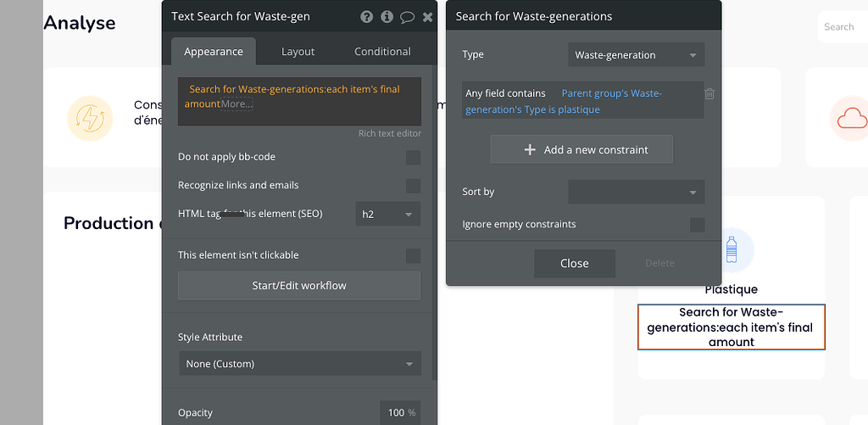Click the plastic bottle icon
This screenshot has width=868, height=425.
click(x=731, y=249)
